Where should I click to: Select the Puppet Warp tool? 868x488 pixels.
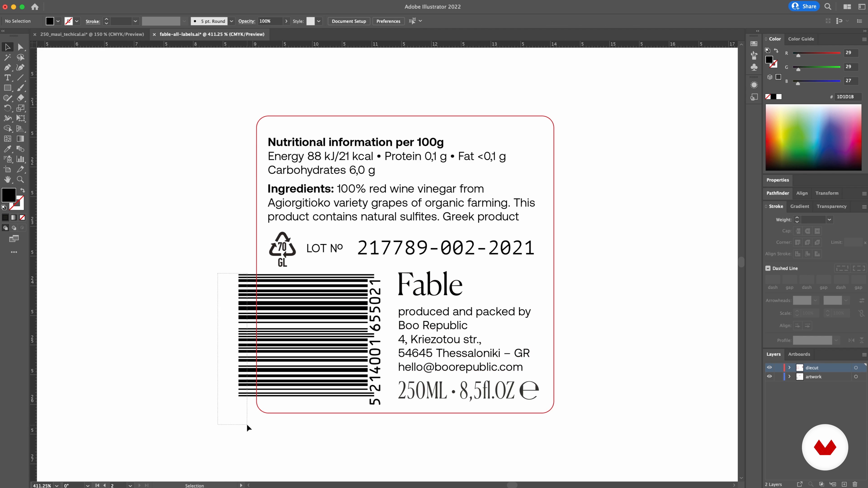click(x=7, y=118)
